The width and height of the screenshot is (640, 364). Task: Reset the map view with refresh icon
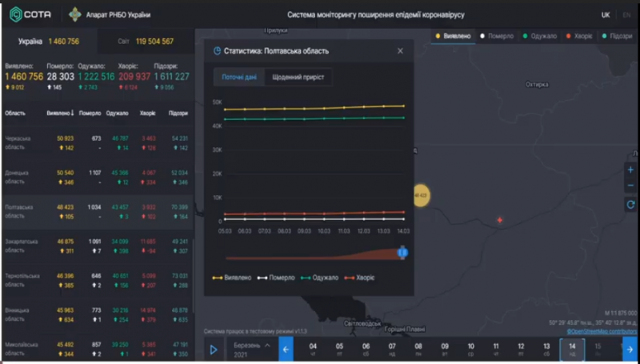[x=630, y=205]
